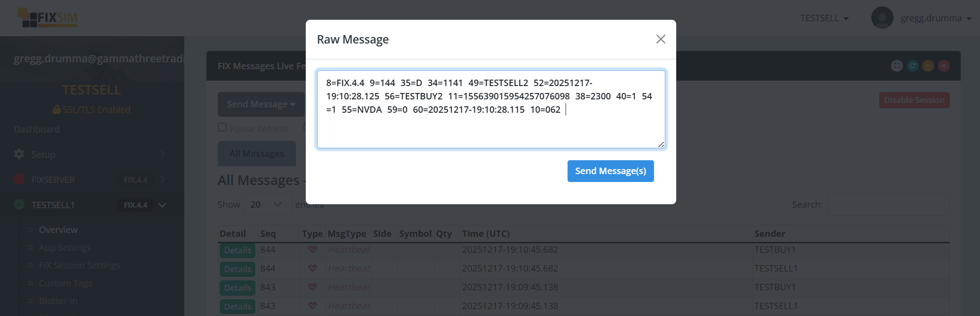Open the TESTSELL session dropdown in top bar
Screen dimensions: 980x316
pyautogui.click(x=824, y=18)
